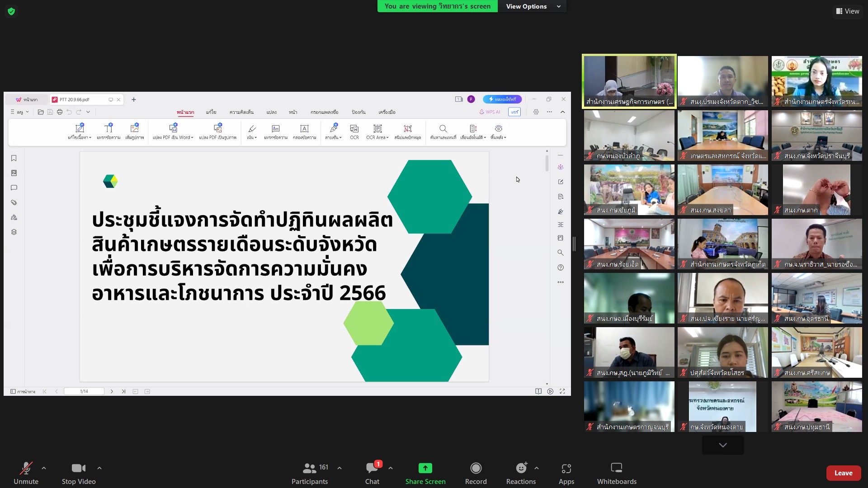This screenshot has height=488, width=868.
Task: Unmute the microphone in Zoom
Action: pos(26,473)
